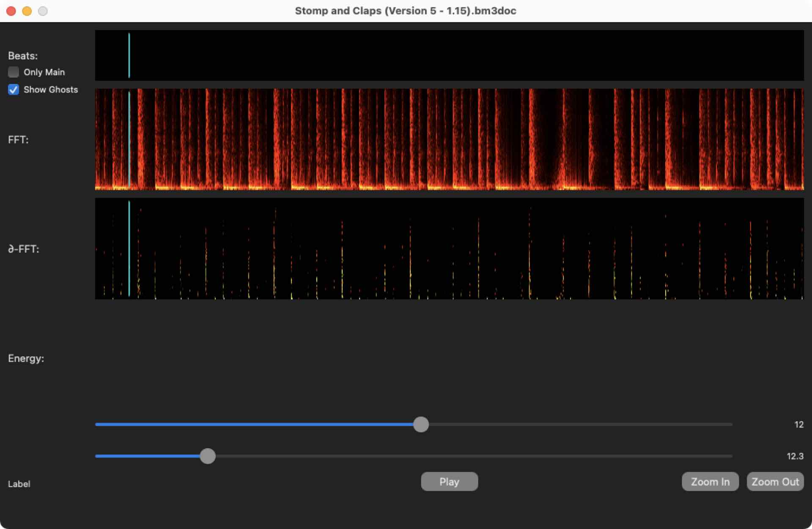Click the Play button
This screenshot has width=812, height=529.
click(449, 482)
